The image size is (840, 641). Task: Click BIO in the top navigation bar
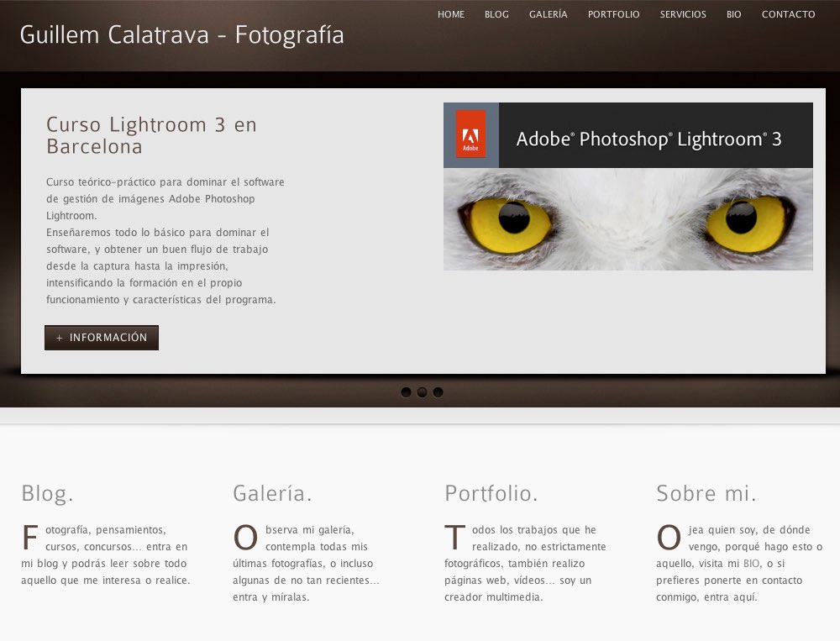[734, 14]
